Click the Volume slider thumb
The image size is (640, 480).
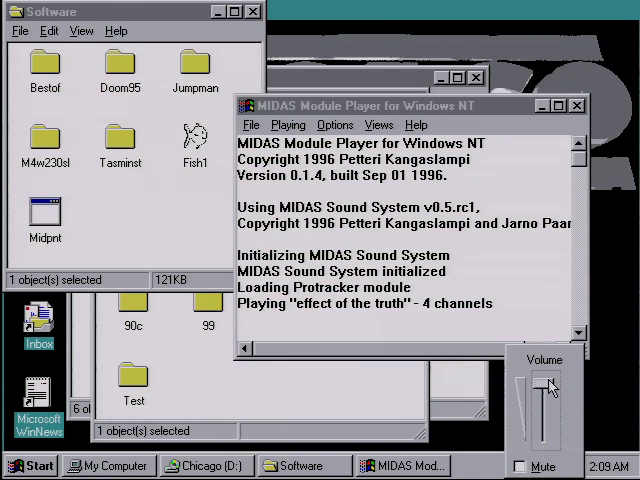(543, 384)
